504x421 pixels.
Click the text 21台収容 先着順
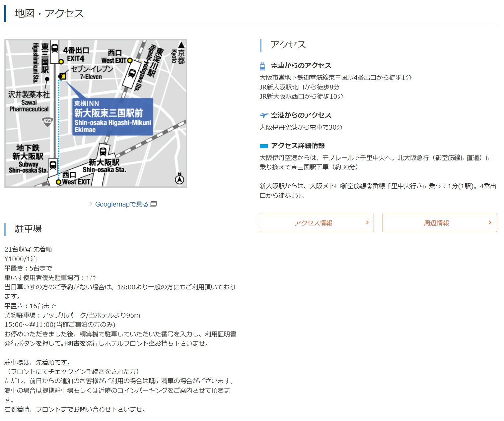pos(28,249)
